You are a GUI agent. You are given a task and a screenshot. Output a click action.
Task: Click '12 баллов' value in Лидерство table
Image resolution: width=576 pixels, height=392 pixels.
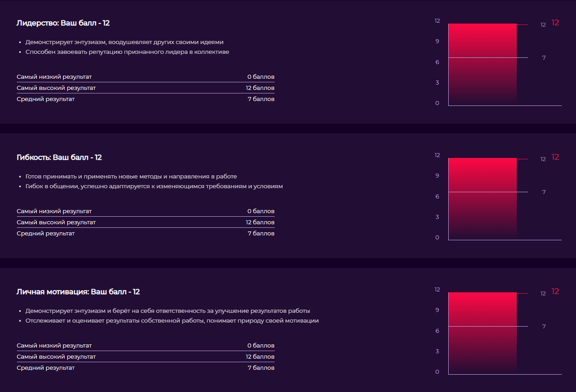pyautogui.click(x=260, y=88)
